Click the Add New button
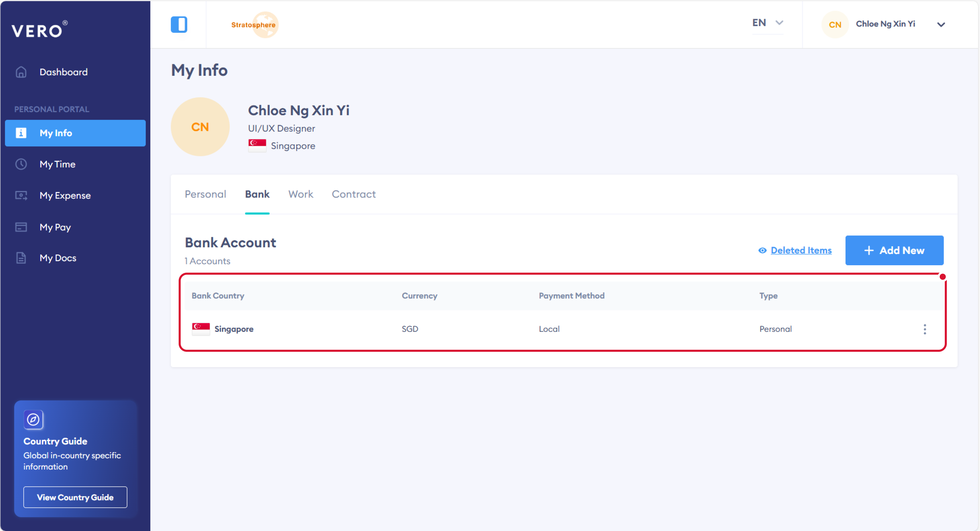This screenshot has height=531, width=980. click(x=894, y=250)
